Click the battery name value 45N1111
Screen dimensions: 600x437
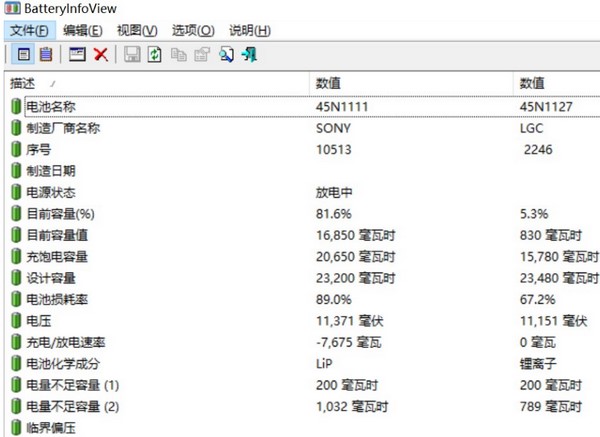[342, 106]
